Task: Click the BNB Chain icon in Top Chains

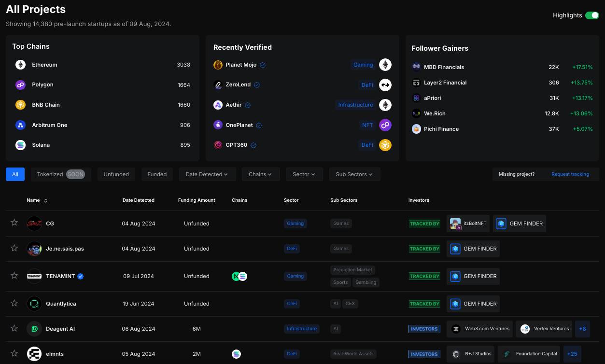Action: [20, 105]
